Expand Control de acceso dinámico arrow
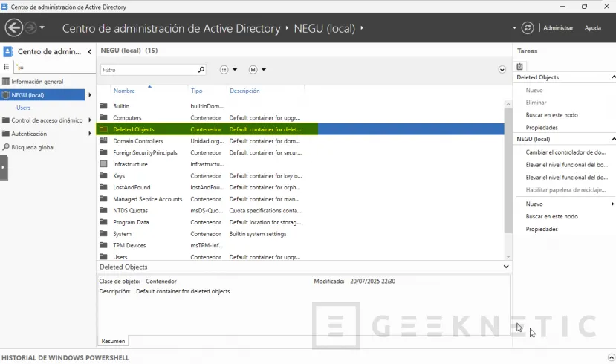Image resolution: width=616 pixels, height=364 pixels. pyautogui.click(x=90, y=120)
